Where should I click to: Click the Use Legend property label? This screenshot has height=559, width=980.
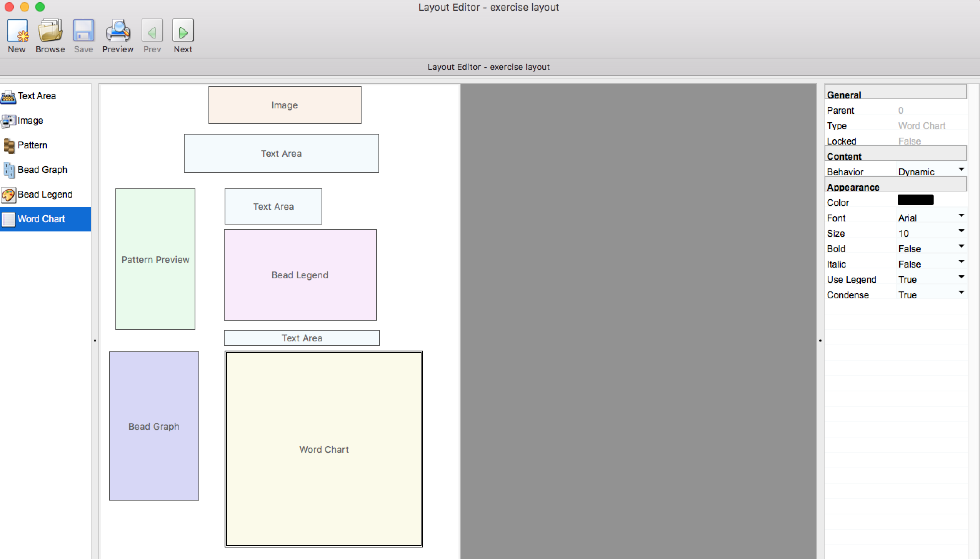coord(852,279)
